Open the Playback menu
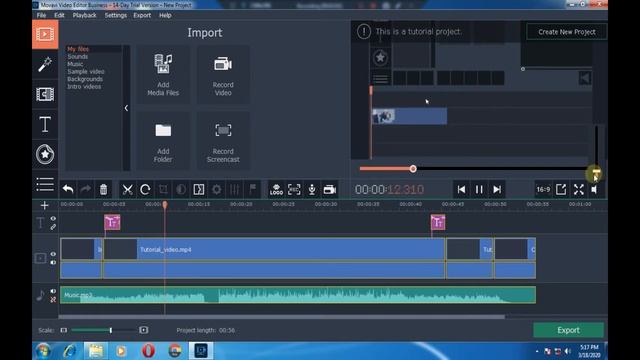The width and height of the screenshot is (640, 360). (84, 15)
